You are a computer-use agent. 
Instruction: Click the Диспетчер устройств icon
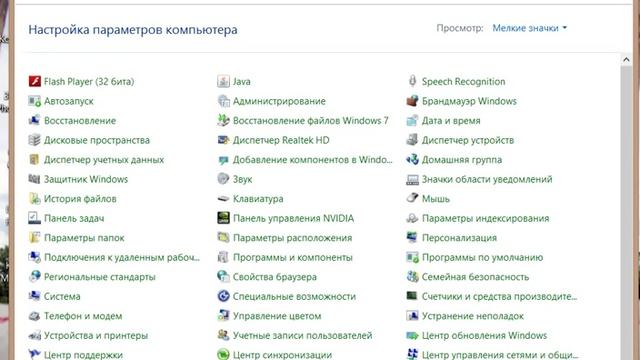(x=412, y=140)
